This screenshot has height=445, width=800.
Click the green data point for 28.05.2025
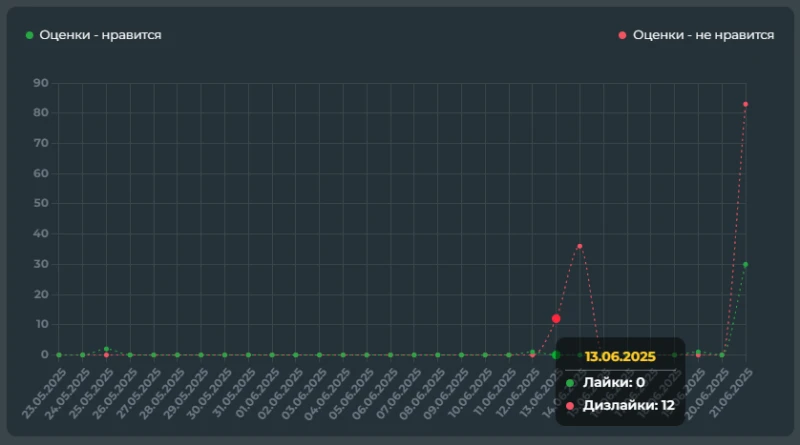177,355
